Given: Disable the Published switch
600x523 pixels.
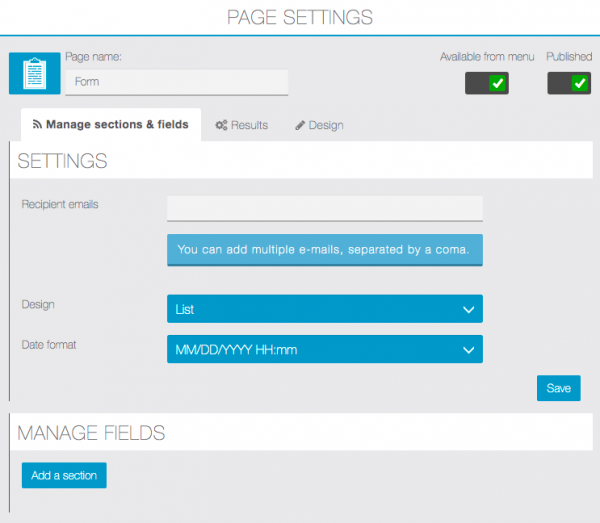Looking at the screenshot, I should (x=569, y=84).
